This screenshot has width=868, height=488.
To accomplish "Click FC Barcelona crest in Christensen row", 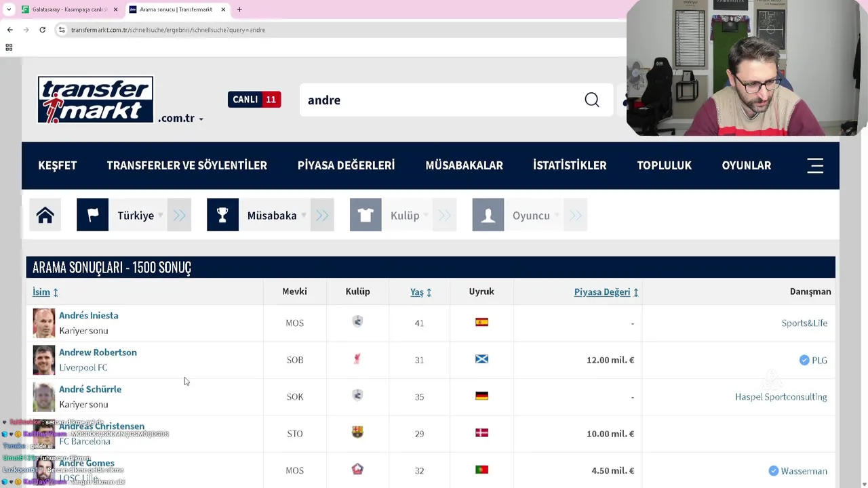I will [x=357, y=432].
